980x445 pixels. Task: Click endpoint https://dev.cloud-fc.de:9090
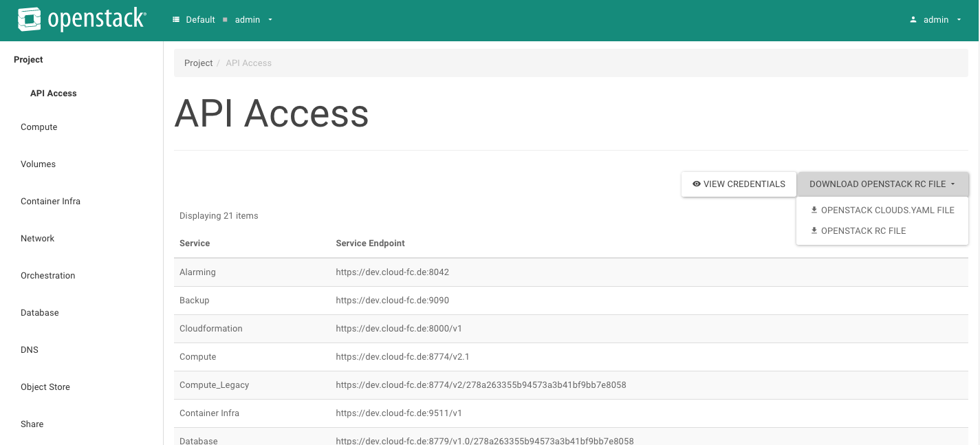[393, 301]
